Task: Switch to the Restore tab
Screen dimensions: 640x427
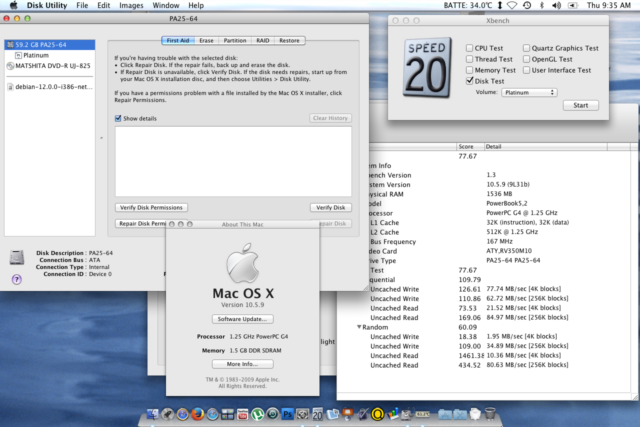Action: pos(289,40)
